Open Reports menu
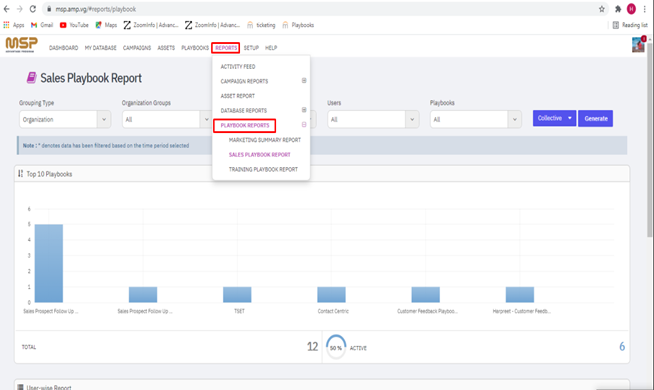Image resolution: width=654 pixels, height=390 pixels. pos(226,48)
